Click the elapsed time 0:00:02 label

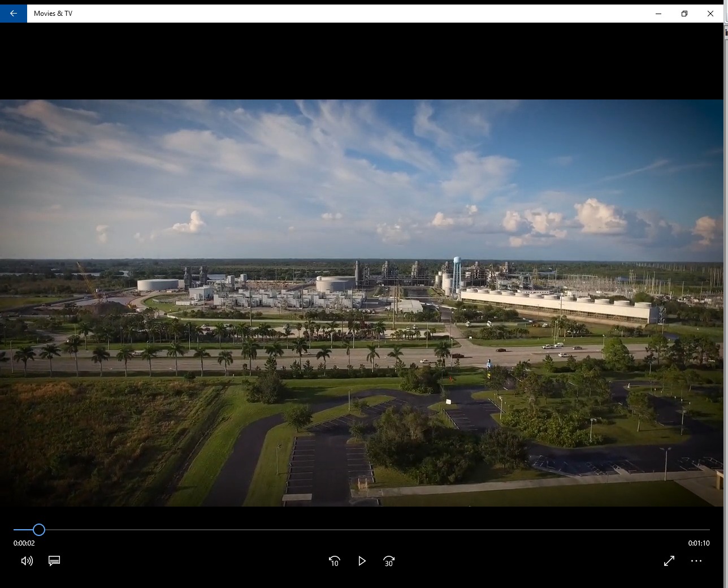point(24,543)
